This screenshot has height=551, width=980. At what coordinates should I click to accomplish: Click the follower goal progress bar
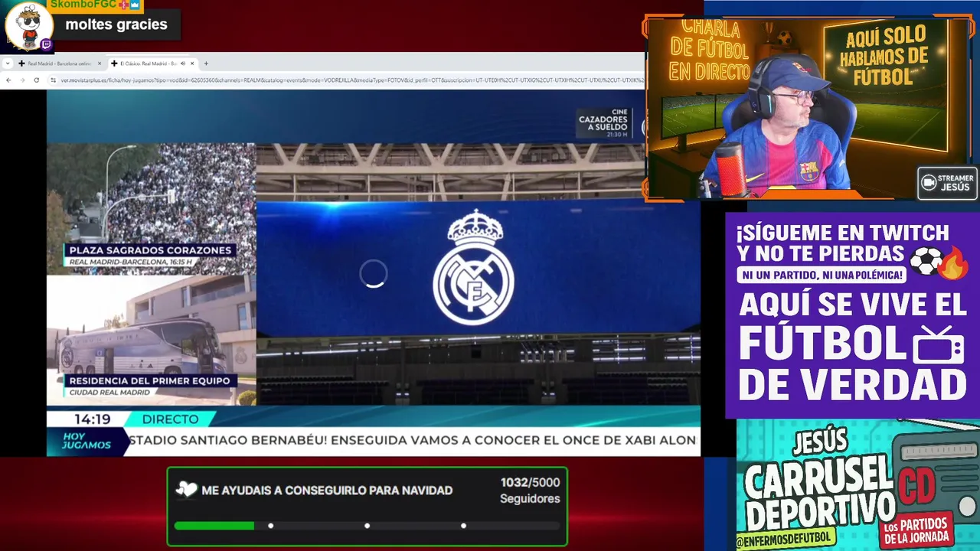367,526
